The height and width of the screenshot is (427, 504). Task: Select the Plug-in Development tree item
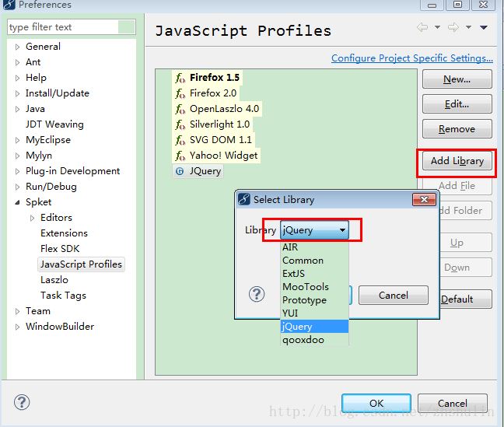[72, 171]
